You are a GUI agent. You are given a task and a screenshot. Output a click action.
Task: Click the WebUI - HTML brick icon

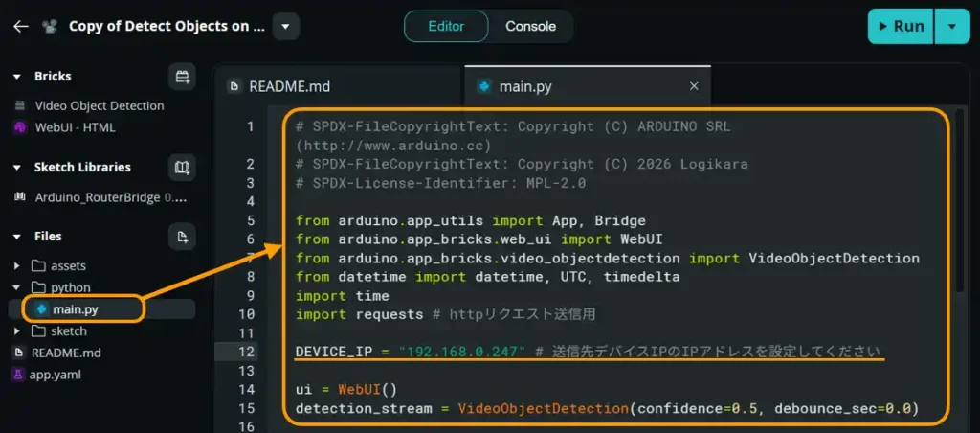20,127
